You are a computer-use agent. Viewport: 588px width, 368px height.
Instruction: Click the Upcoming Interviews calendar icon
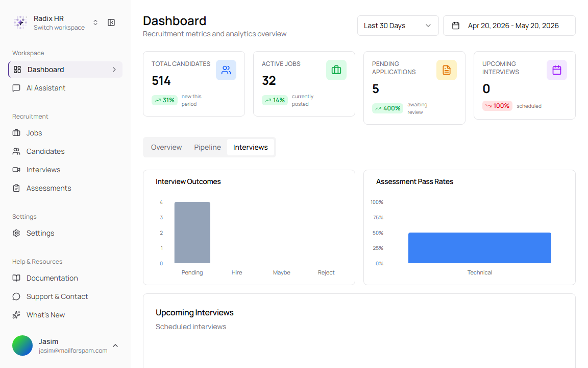557,70
